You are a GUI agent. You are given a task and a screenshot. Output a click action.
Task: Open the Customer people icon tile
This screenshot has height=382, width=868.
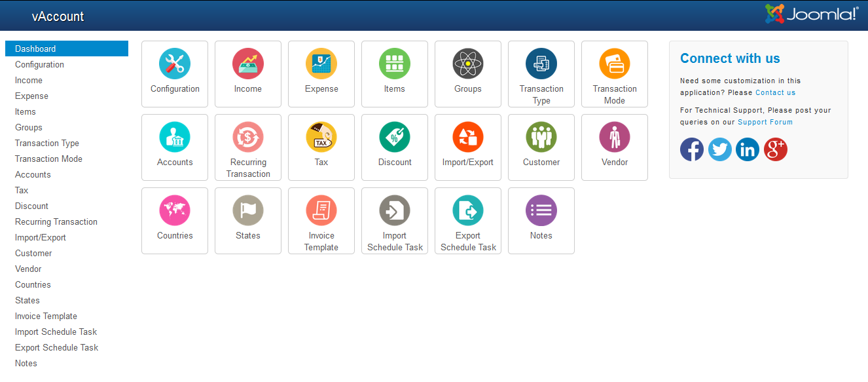tap(541, 147)
